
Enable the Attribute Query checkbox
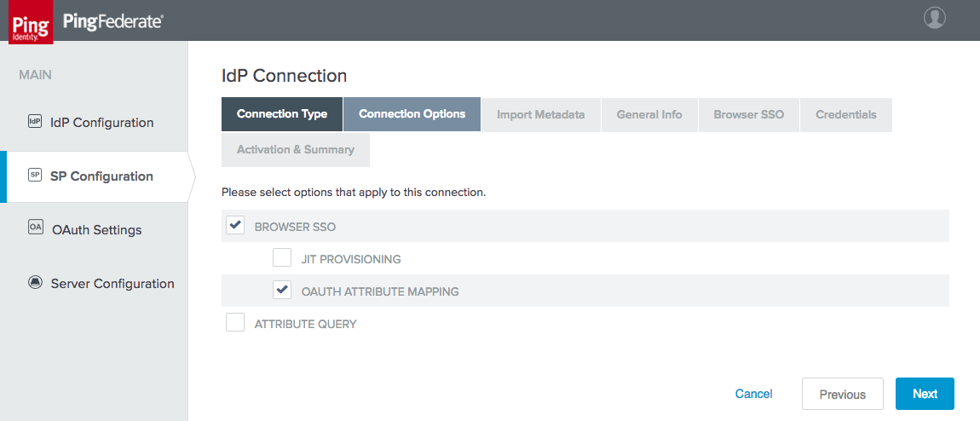pyautogui.click(x=235, y=322)
